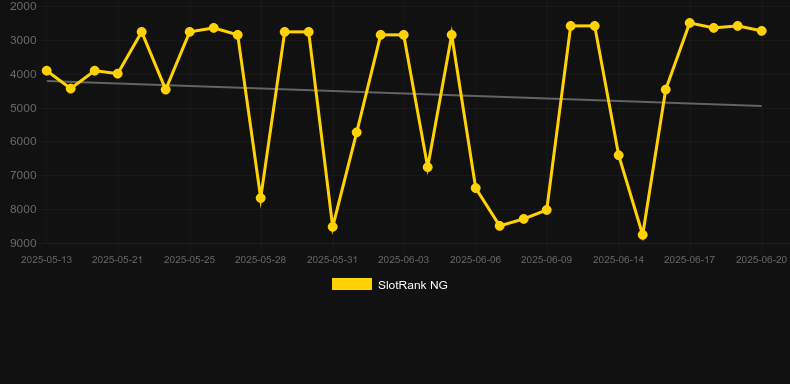The height and width of the screenshot is (384, 790).
Task: Click the y-axis value 9000
Action: click(23, 243)
